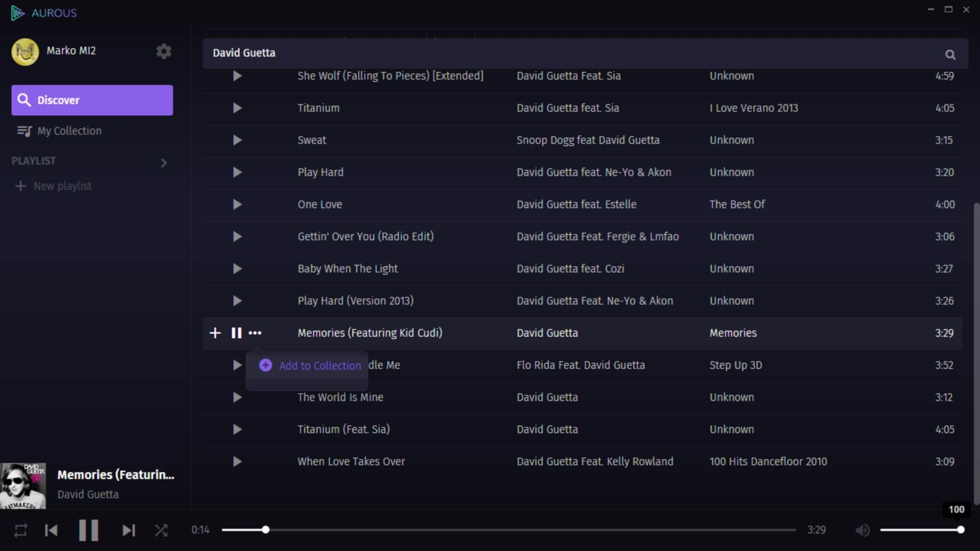Skip to the next track
980x551 pixels.
click(129, 531)
